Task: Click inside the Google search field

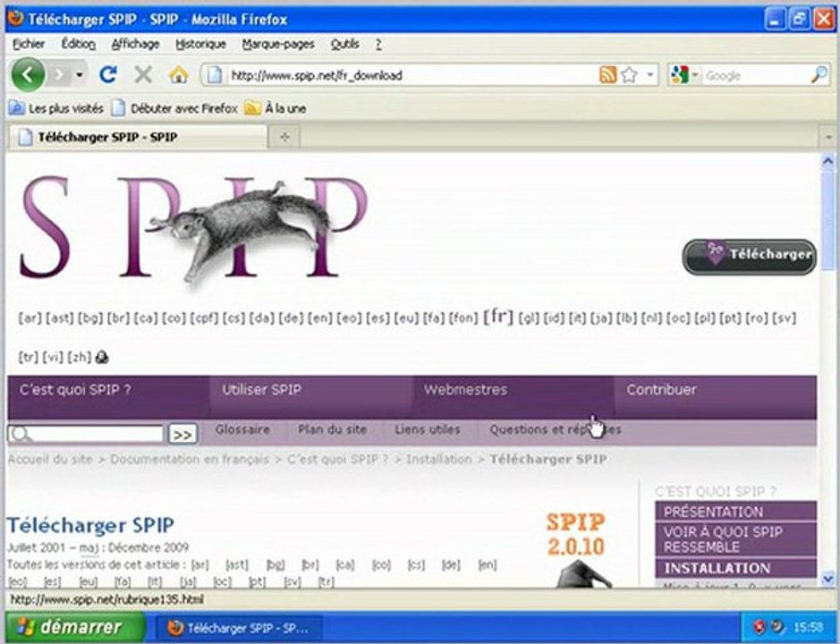Action: tap(755, 75)
